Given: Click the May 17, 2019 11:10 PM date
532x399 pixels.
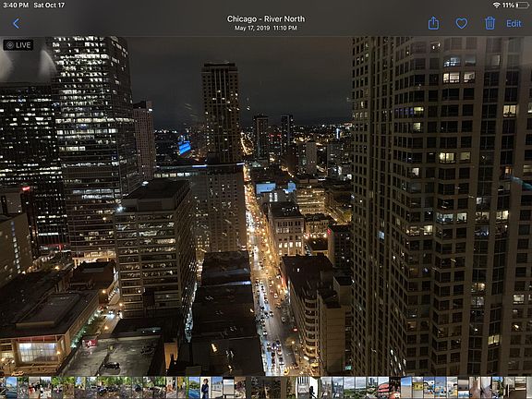Looking at the screenshot, I should coord(266,28).
